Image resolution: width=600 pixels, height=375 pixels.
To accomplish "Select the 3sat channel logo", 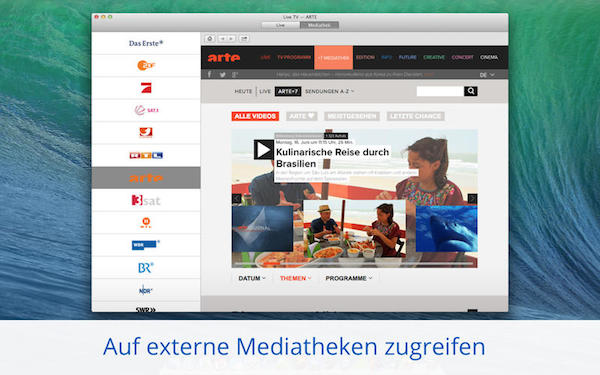I will [146, 200].
